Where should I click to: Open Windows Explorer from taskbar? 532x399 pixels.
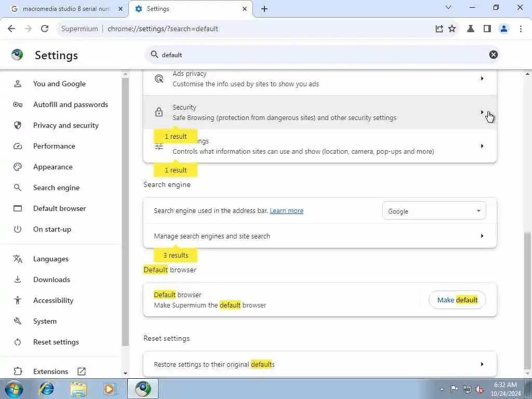[x=79, y=389]
